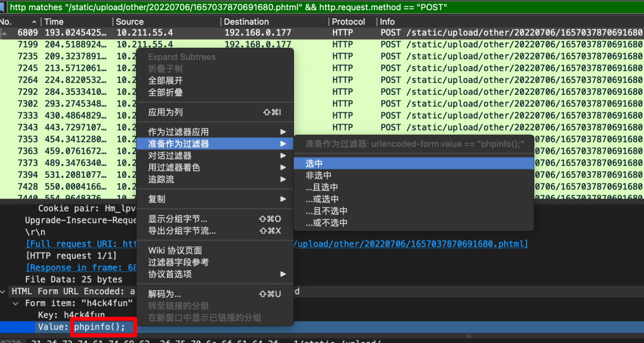Collapse Form item h4ck4fun node
The height and width of the screenshot is (343, 644).
[x=15, y=304]
